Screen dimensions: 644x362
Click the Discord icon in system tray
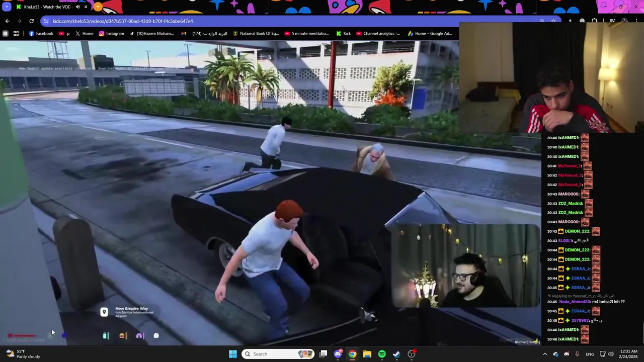tap(567, 354)
